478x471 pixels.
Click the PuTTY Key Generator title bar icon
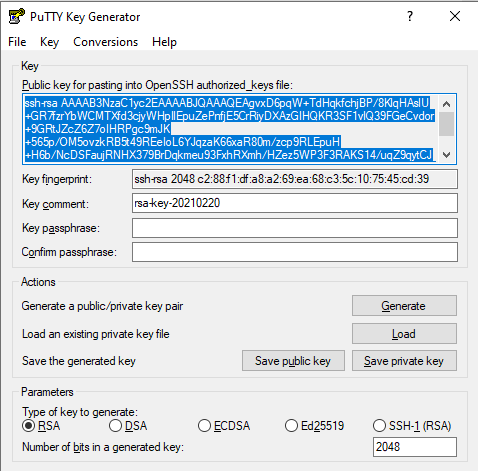click(x=16, y=16)
